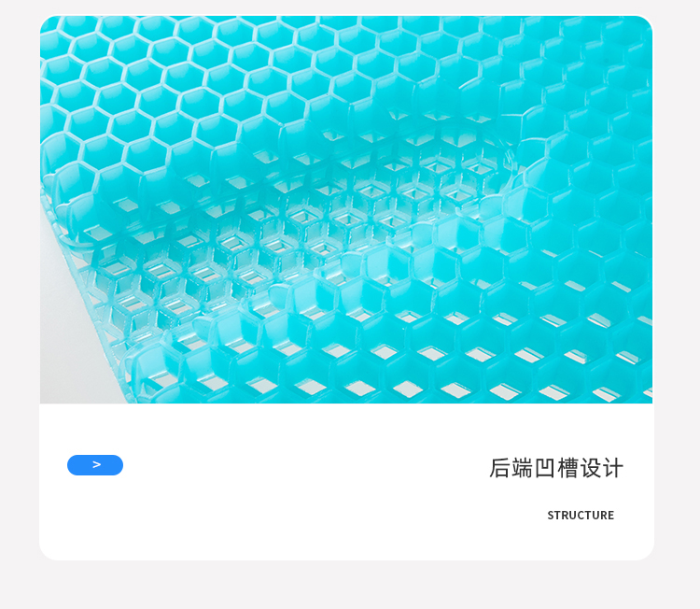The width and height of the screenshot is (700, 609).
Task: Click the 端 character in the heading
Action: point(523,468)
